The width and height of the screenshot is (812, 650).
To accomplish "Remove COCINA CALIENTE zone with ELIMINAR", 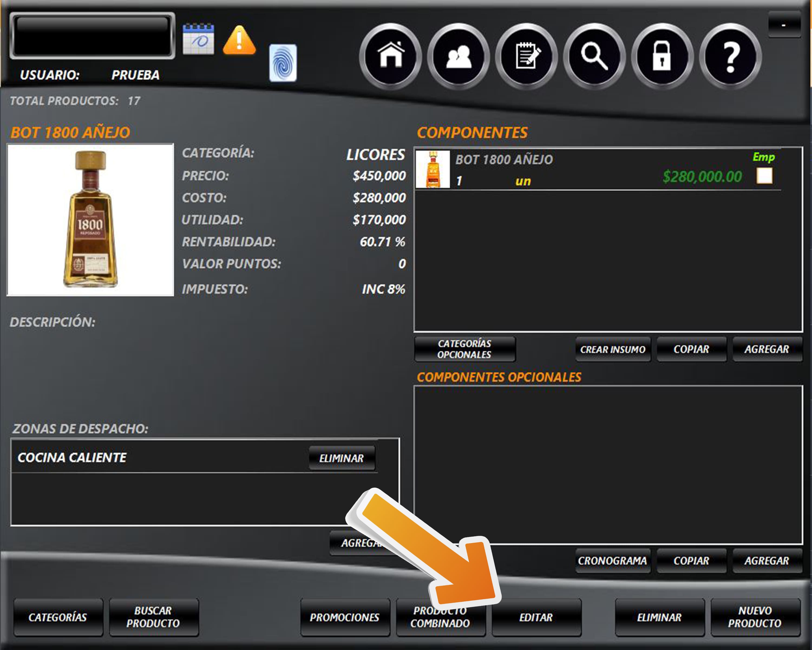I will point(342,458).
